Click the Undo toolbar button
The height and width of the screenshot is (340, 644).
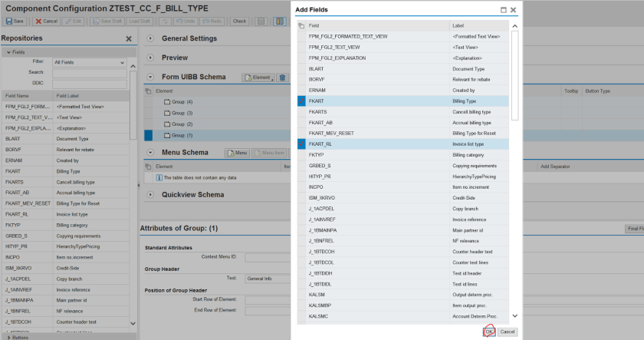click(x=186, y=21)
